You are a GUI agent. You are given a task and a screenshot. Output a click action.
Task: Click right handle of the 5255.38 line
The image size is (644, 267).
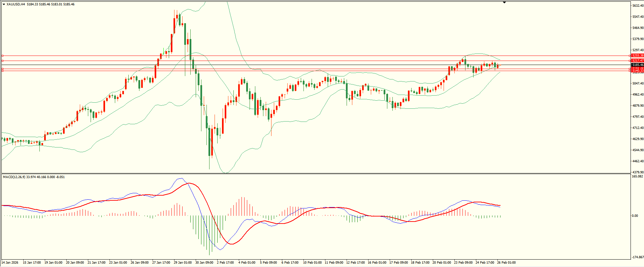[x=630, y=56]
